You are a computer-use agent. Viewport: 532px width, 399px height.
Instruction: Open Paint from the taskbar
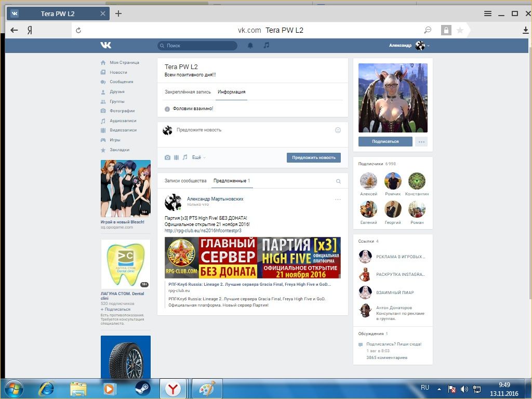click(x=207, y=389)
